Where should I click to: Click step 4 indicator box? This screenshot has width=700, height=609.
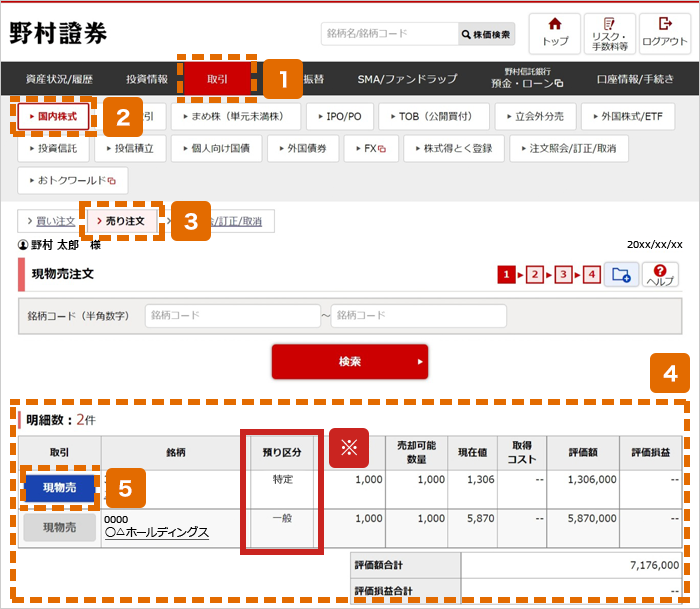pos(592,274)
